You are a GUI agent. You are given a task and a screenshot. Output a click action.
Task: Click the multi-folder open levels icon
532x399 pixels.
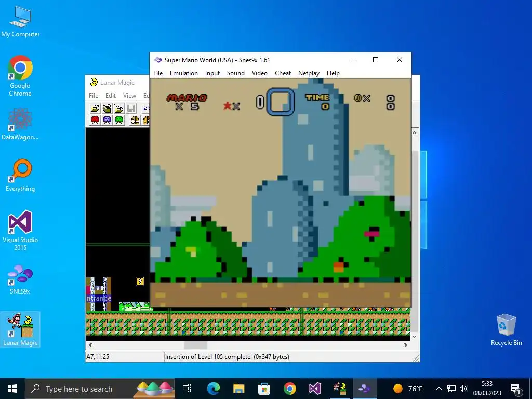point(107,108)
